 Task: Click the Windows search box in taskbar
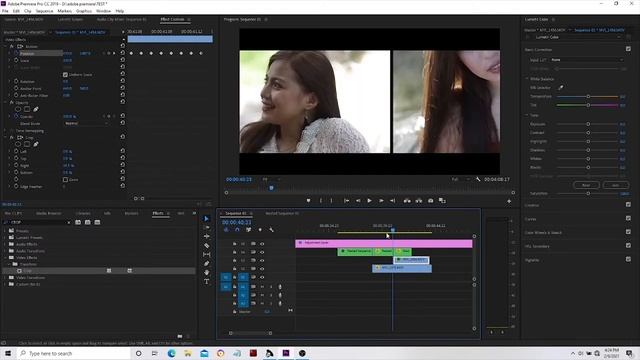coord(74,353)
